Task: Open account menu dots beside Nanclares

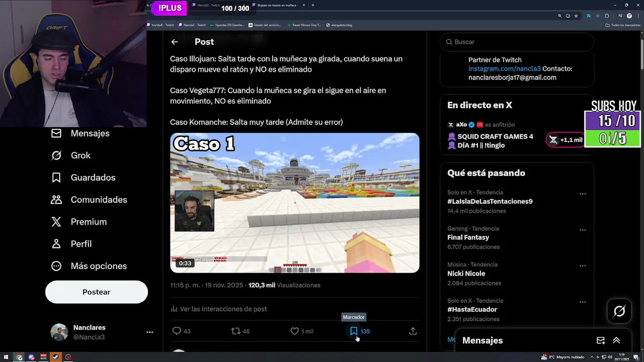Action: 149,332
